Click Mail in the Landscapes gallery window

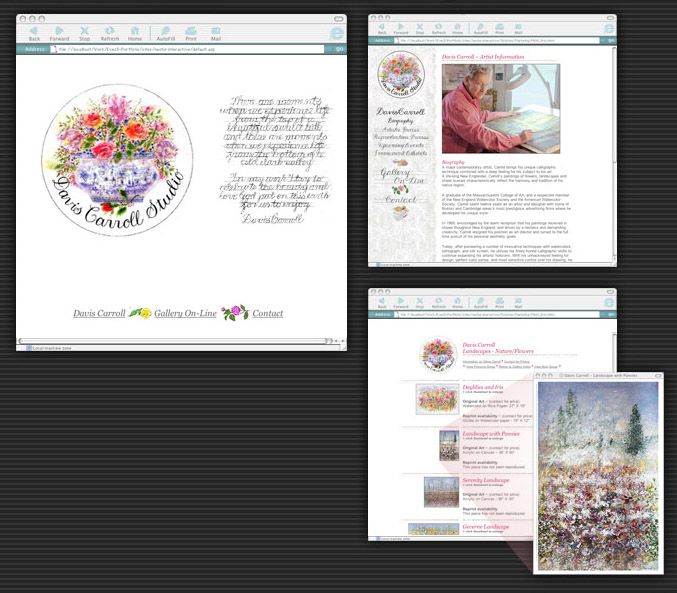(518, 303)
